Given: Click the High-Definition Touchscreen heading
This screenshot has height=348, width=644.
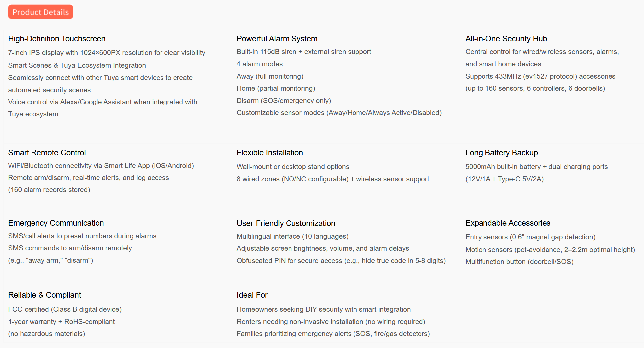Looking at the screenshot, I should tap(57, 39).
